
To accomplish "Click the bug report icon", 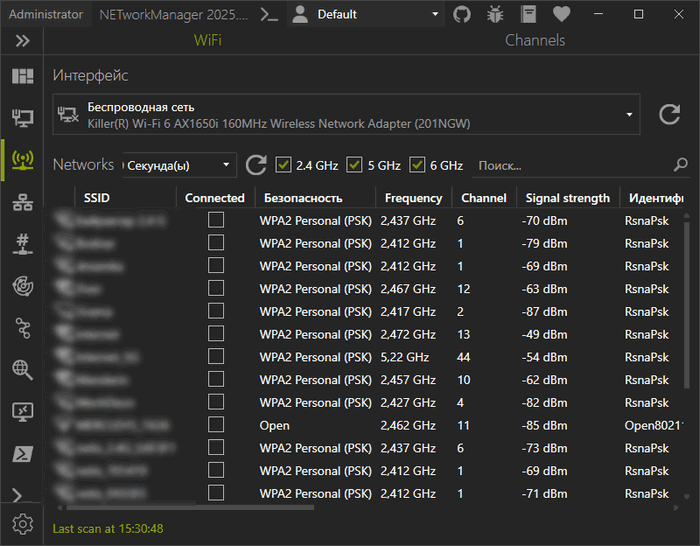I will (494, 14).
